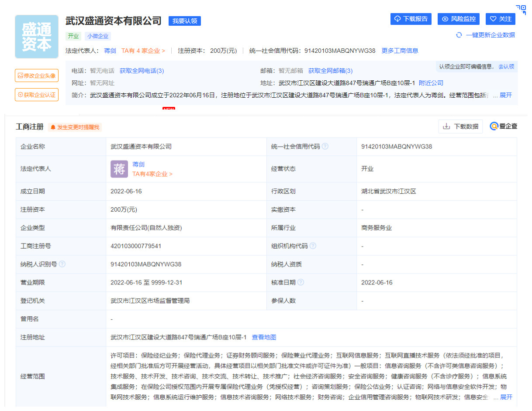Click 获取企业认证 button
The width and height of the screenshot is (532, 411).
tap(37, 95)
